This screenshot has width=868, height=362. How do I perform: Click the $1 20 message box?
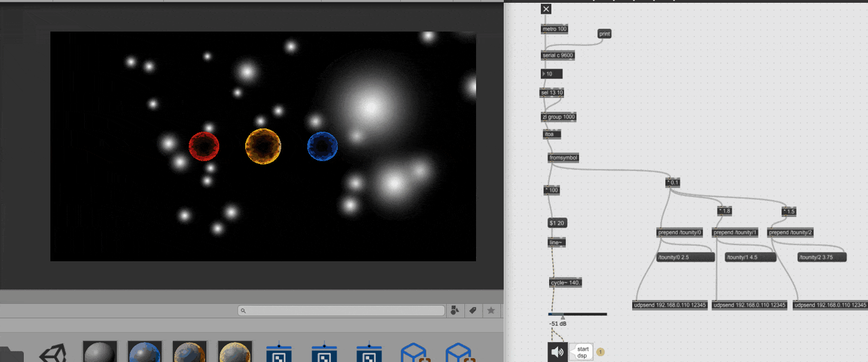click(557, 223)
